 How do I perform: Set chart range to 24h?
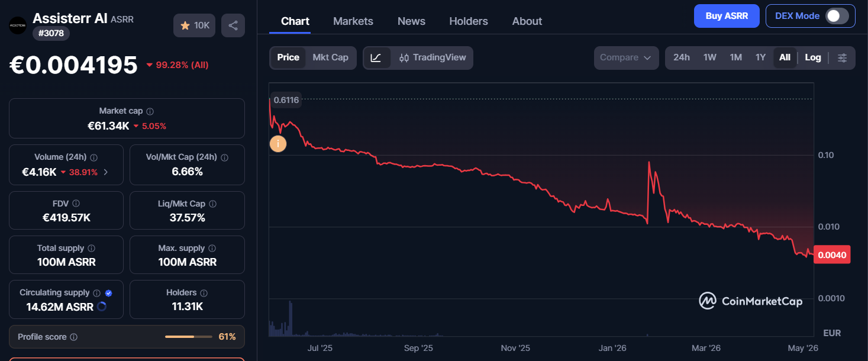tap(682, 57)
